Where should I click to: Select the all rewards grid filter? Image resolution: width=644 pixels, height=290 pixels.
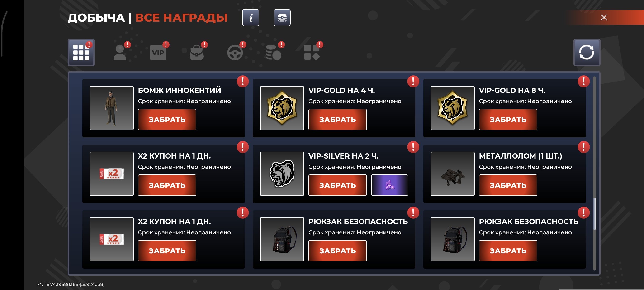tap(81, 52)
